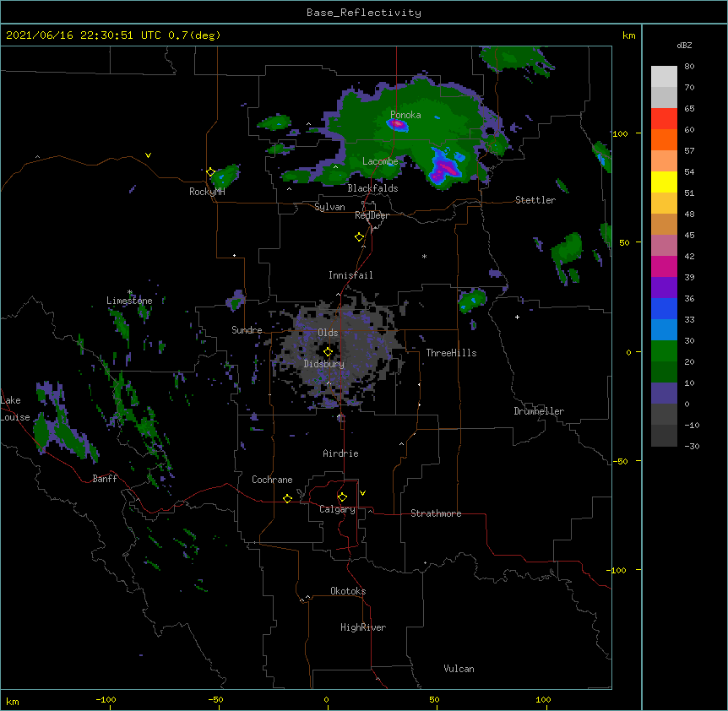The width and height of the screenshot is (728, 711).
Task: Click the yellow marker south of RedDeer
Action: click(x=359, y=237)
